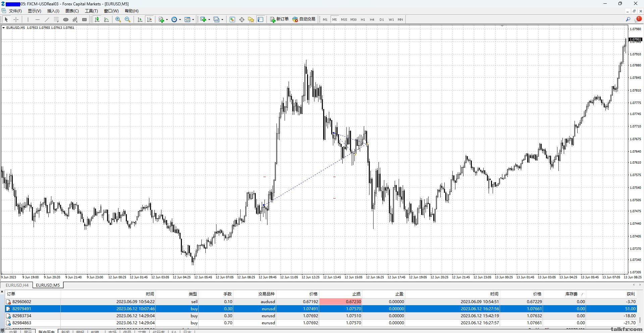This screenshot has width=644, height=333.
Task: Select the stop loss cell 0.67230
Action: pyautogui.click(x=340, y=302)
